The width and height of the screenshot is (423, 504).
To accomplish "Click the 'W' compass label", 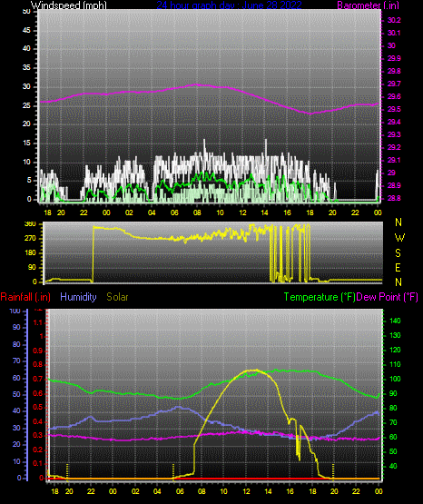I will click(399, 238).
